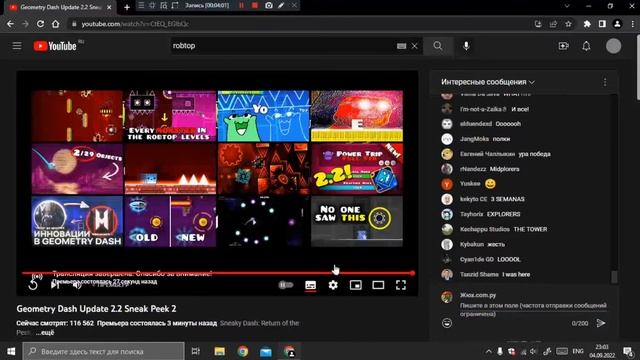
Task: Open a new browser tab
Action: [127, 7]
